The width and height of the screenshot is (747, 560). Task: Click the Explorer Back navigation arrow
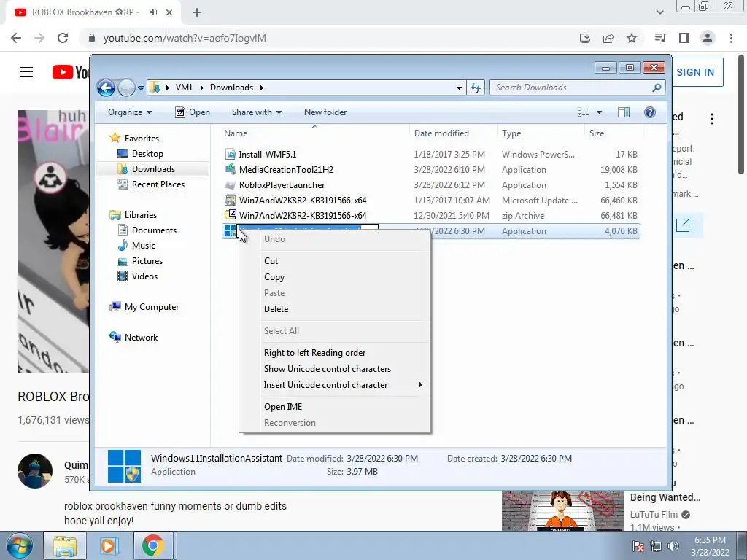(x=106, y=87)
